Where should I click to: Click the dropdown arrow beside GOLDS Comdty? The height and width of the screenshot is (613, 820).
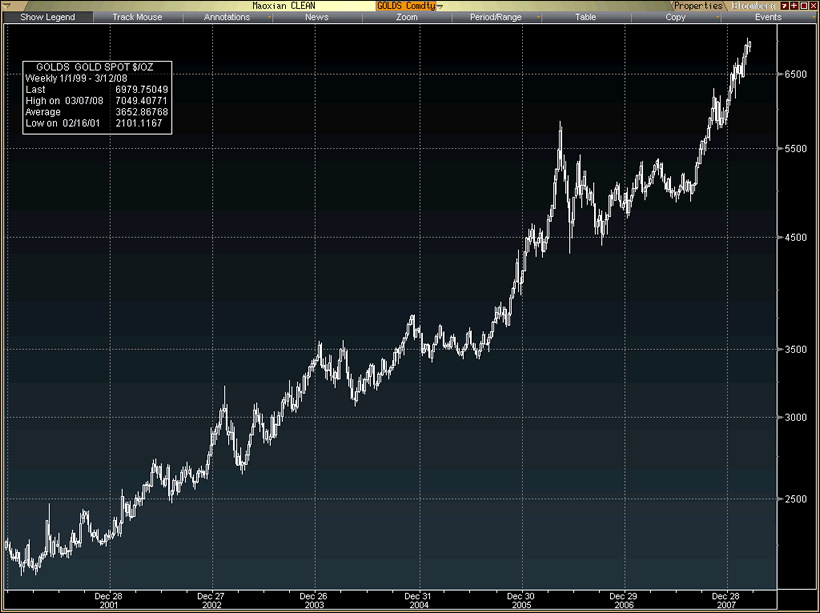pos(441,6)
